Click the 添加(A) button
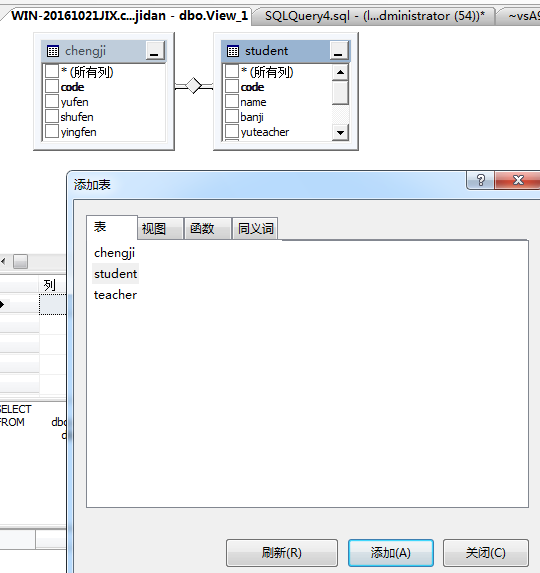 pyautogui.click(x=391, y=553)
